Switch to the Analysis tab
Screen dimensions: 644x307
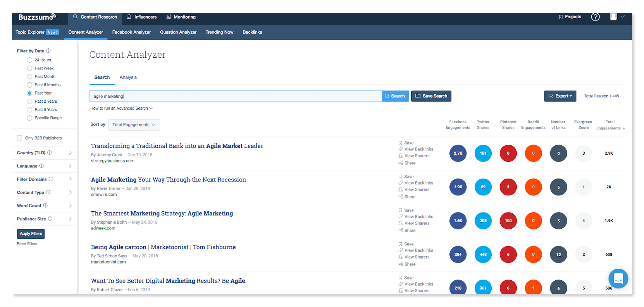pos(128,78)
